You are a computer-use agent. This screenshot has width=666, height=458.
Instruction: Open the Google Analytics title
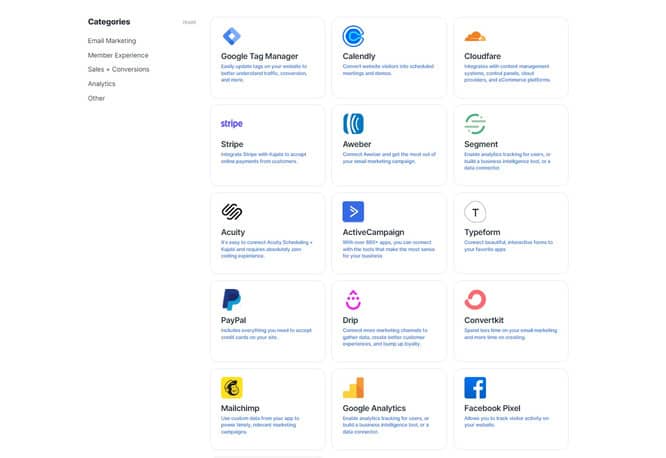374,408
